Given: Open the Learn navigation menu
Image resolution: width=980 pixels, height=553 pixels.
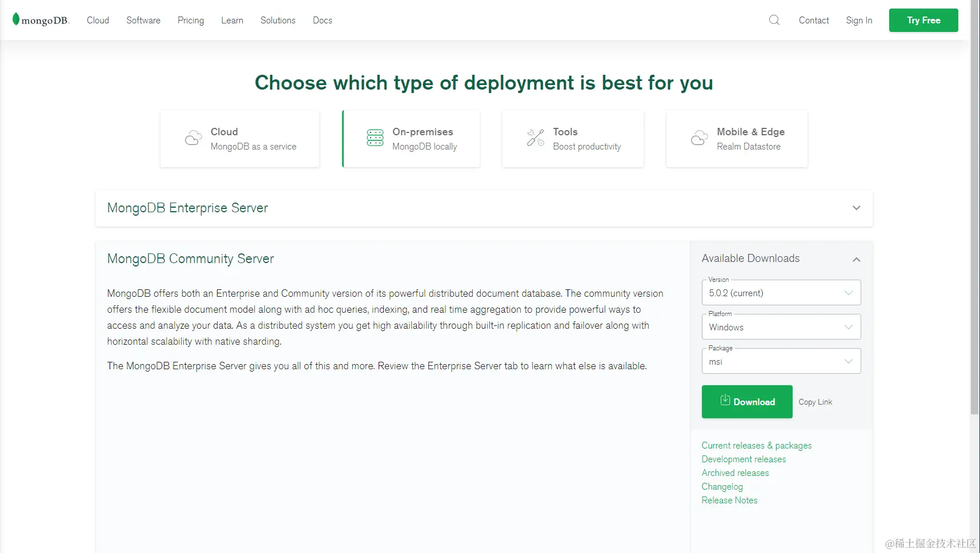Looking at the screenshot, I should click(232, 21).
